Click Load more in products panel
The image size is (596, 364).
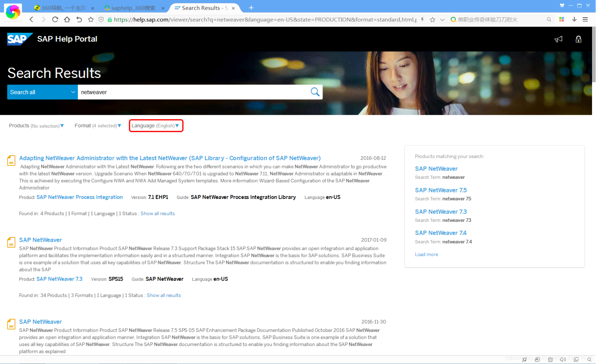coord(426,254)
